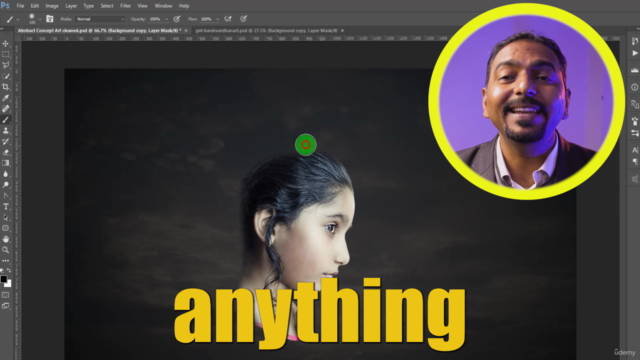Select the Rectangle shape tool
The height and width of the screenshot is (360, 640).
(x=5, y=228)
